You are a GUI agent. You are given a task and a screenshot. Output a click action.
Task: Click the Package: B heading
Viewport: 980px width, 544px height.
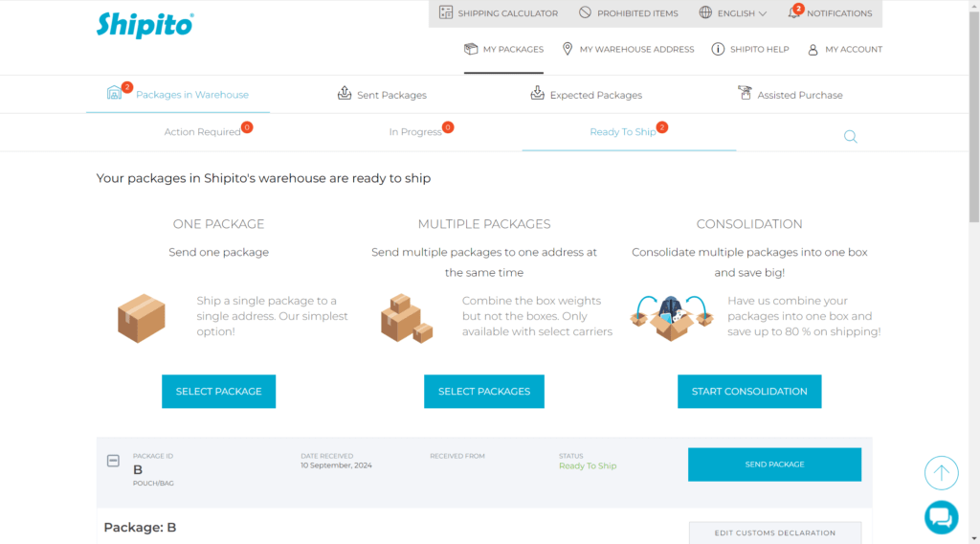(140, 527)
